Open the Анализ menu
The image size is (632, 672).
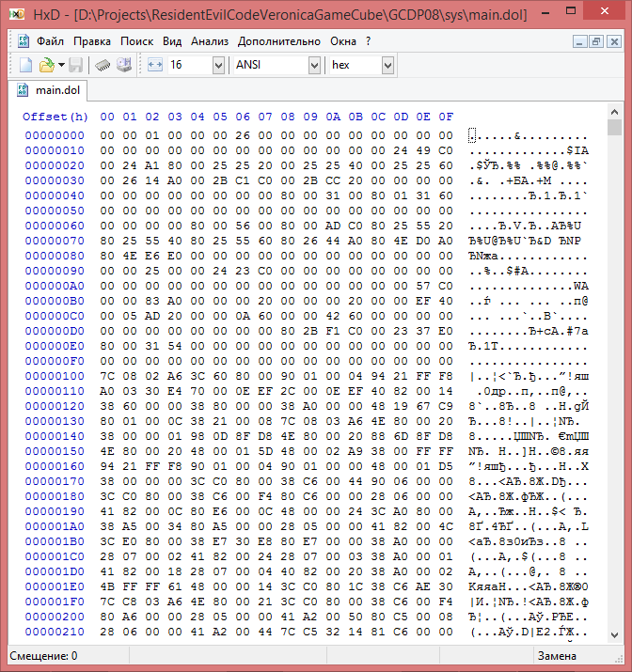(209, 41)
